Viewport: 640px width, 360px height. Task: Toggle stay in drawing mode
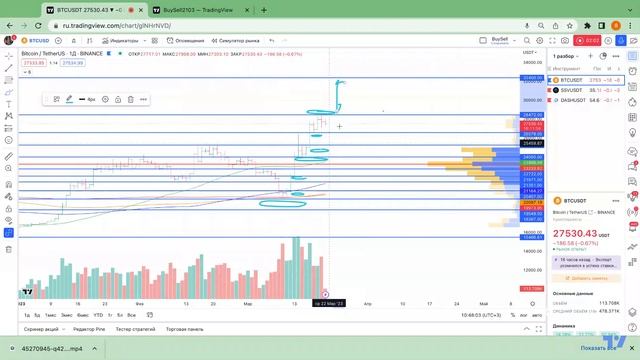[x=9, y=196]
